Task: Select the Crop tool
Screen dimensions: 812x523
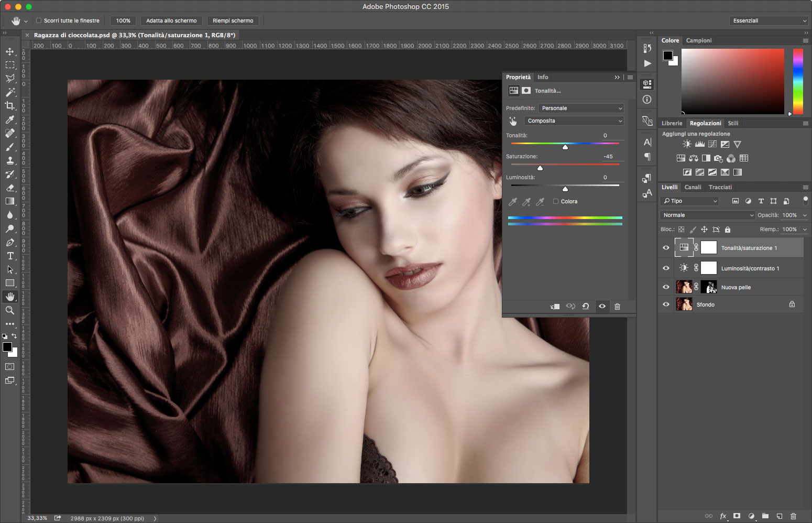Action: pos(10,106)
